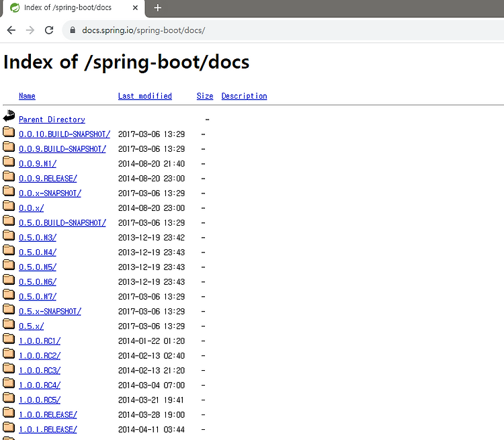Open the 1.0.0.RELEASE/ directory link
The width and height of the screenshot is (504, 440).
click(x=48, y=415)
